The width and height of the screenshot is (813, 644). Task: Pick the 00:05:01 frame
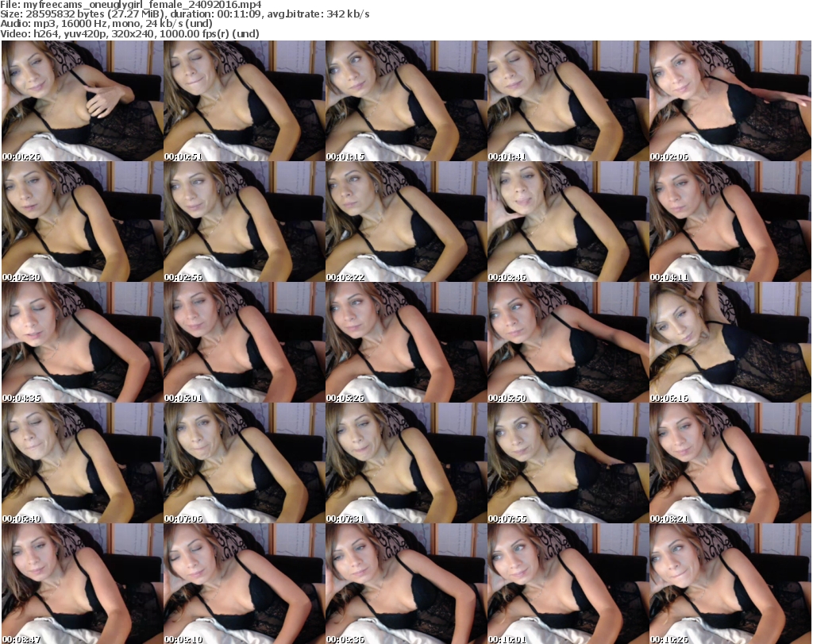point(245,343)
